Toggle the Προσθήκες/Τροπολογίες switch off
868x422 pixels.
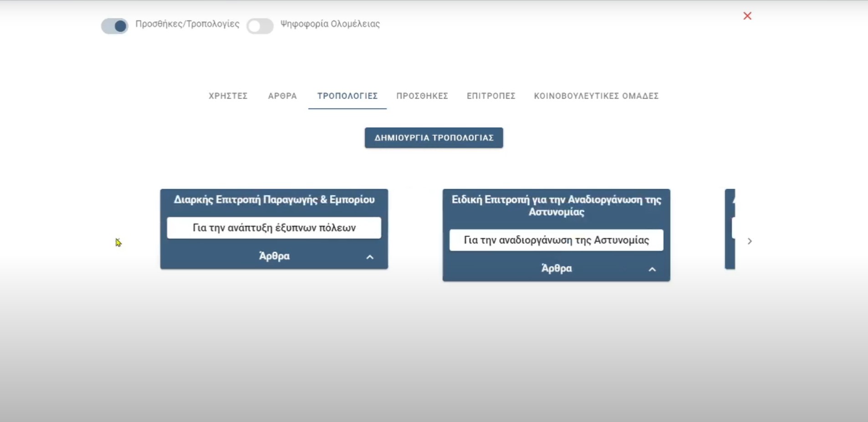(115, 26)
